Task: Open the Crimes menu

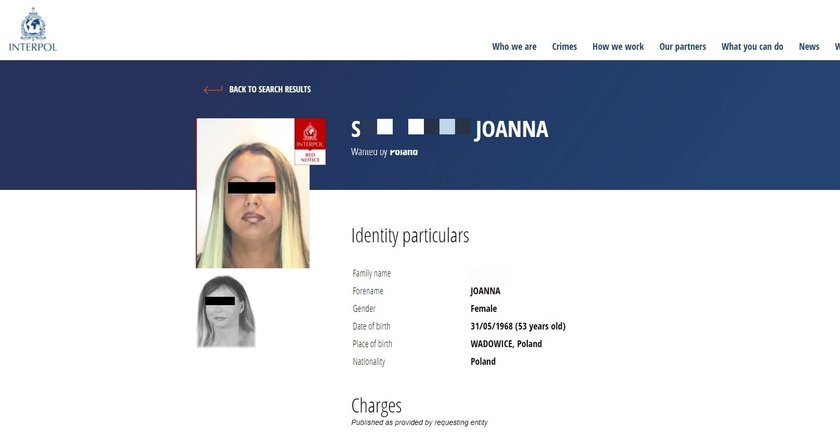Action: tap(564, 47)
